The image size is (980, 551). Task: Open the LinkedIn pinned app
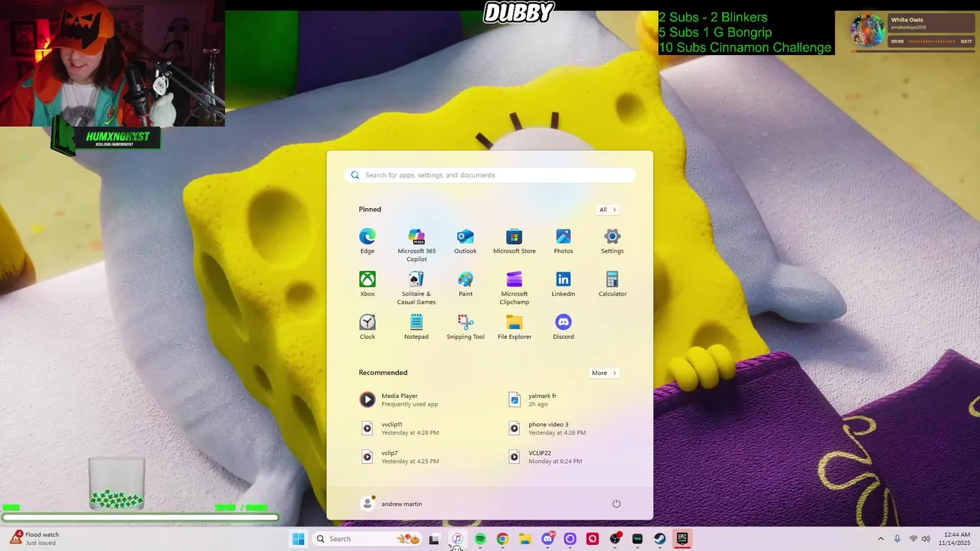[x=563, y=284]
